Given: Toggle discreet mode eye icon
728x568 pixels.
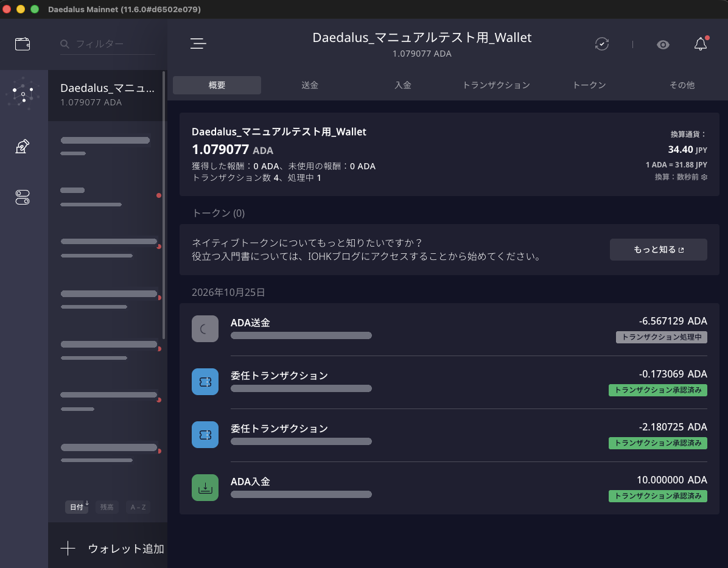Looking at the screenshot, I should [x=663, y=44].
